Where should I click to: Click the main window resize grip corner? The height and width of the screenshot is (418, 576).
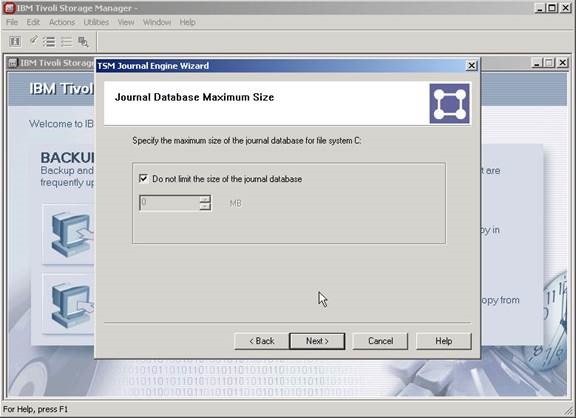pyautogui.click(x=568, y=412)
